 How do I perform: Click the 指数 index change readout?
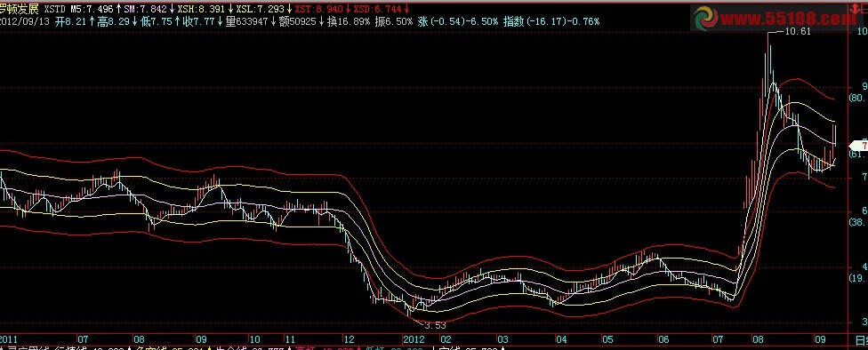pyautogui.click(x=551, y=21)
